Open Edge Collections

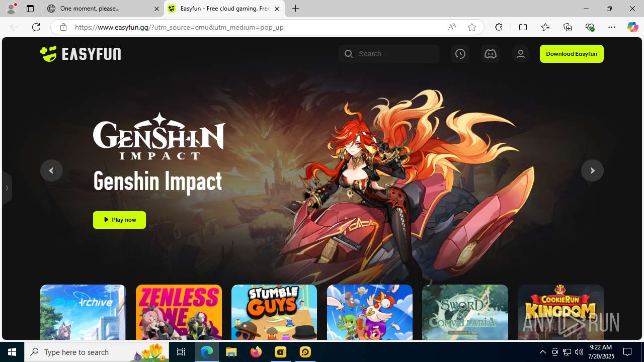(568, 27)
